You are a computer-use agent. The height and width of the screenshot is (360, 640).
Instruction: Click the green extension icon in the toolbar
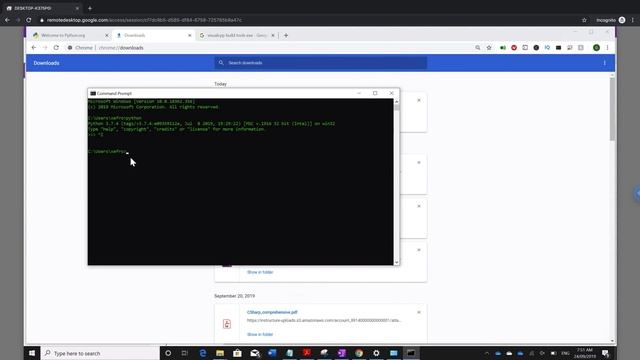[503, 48]
